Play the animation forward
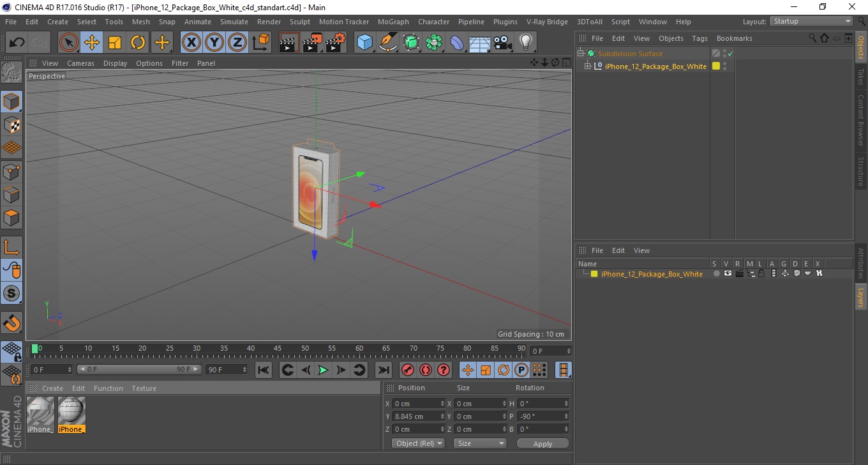The width and height of the screenshot is (868, 465). [x=323, y=370]
